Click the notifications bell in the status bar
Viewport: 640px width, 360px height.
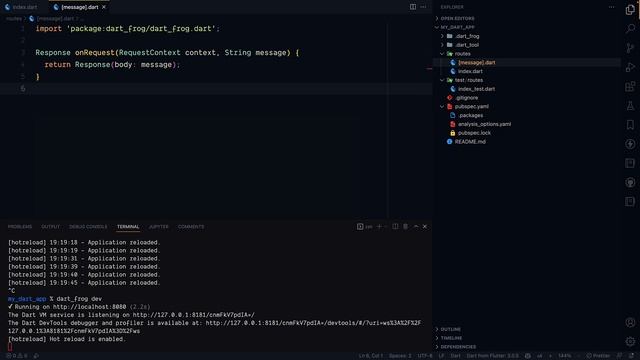tap(631, 356)
